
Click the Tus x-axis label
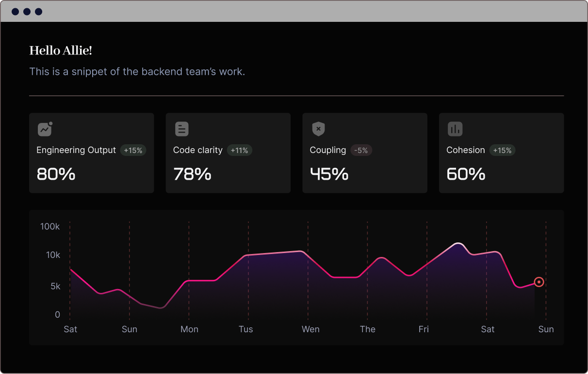[x=246, y=329]
